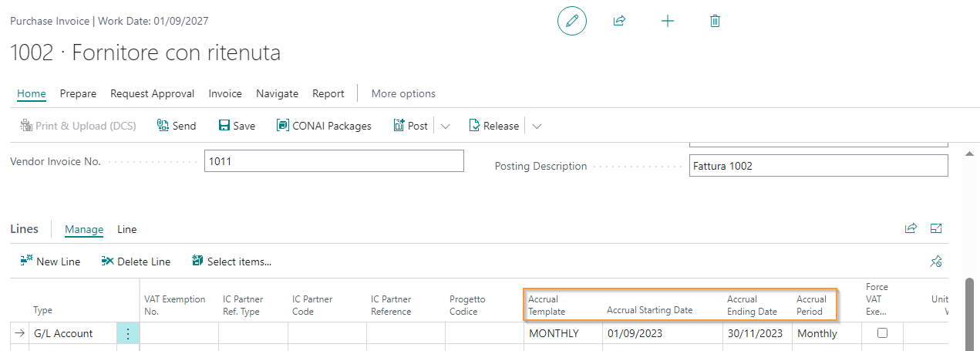
Task: Click the row selector arrow
Action: coord(19,333)
